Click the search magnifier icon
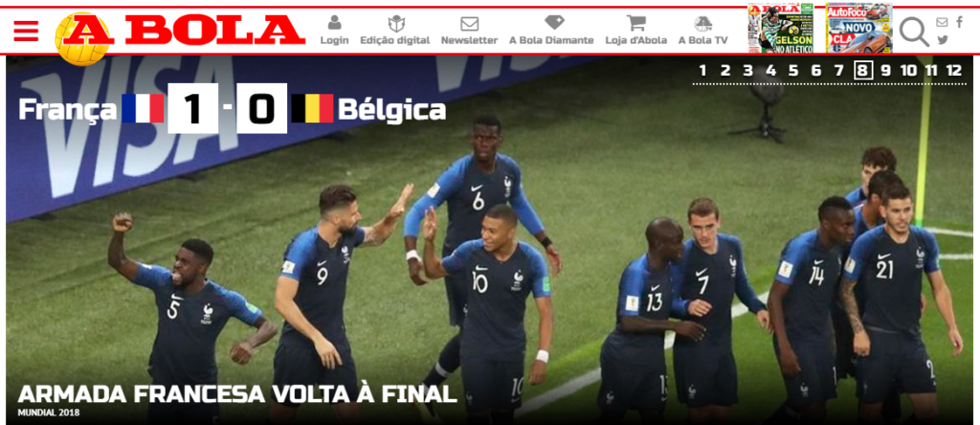 (914, 32)
